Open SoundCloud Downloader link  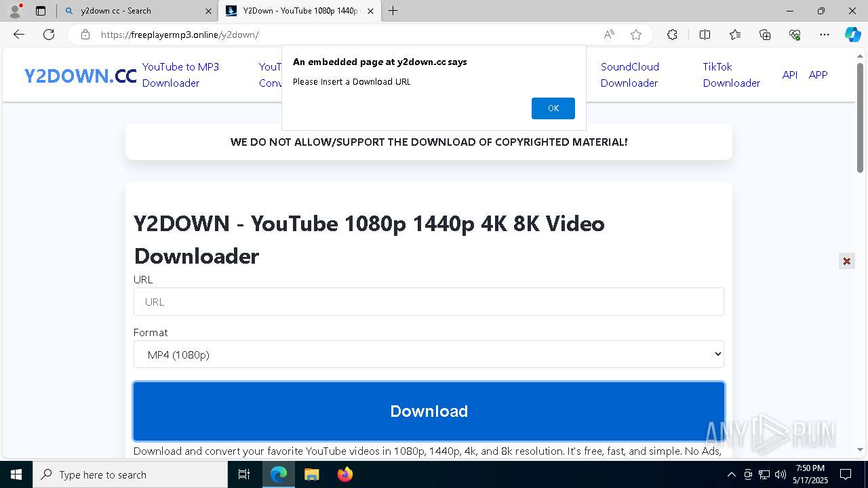tap(630, 75)
